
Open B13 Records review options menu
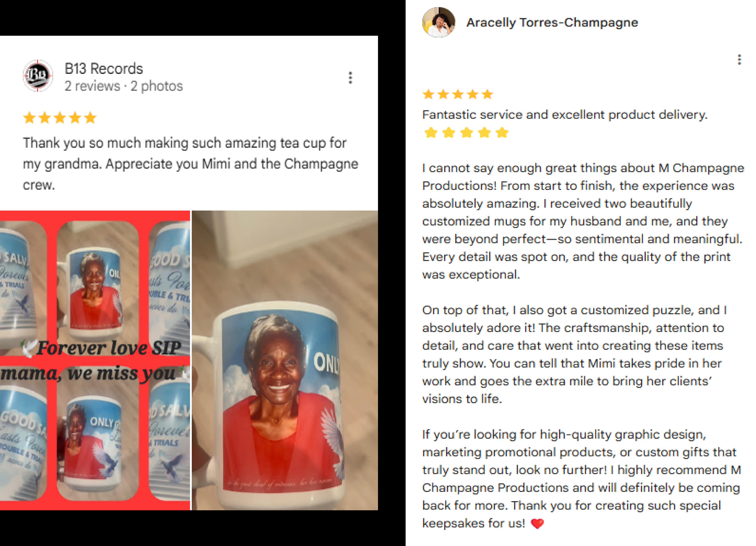pyautogui.click(x=350, y=78)
